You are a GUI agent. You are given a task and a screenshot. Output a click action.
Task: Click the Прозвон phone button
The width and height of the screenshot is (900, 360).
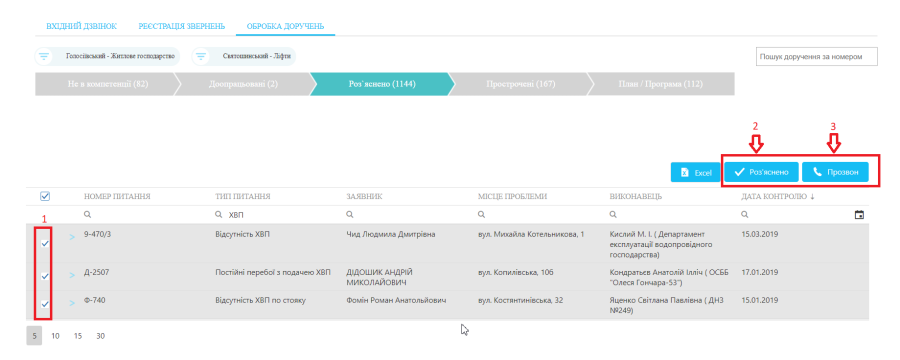(835, 172)
